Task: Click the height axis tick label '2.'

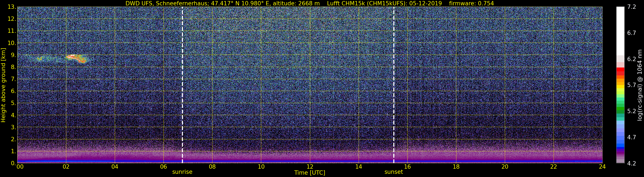Action: tap(13, 139)
